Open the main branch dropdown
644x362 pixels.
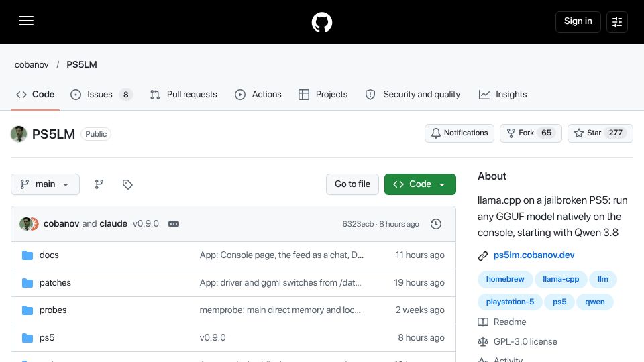click(x=45, y=184)
